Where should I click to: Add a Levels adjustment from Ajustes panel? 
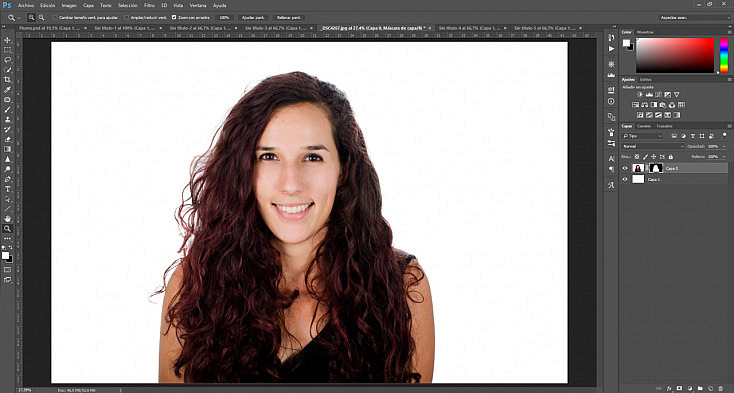point(649,95)
